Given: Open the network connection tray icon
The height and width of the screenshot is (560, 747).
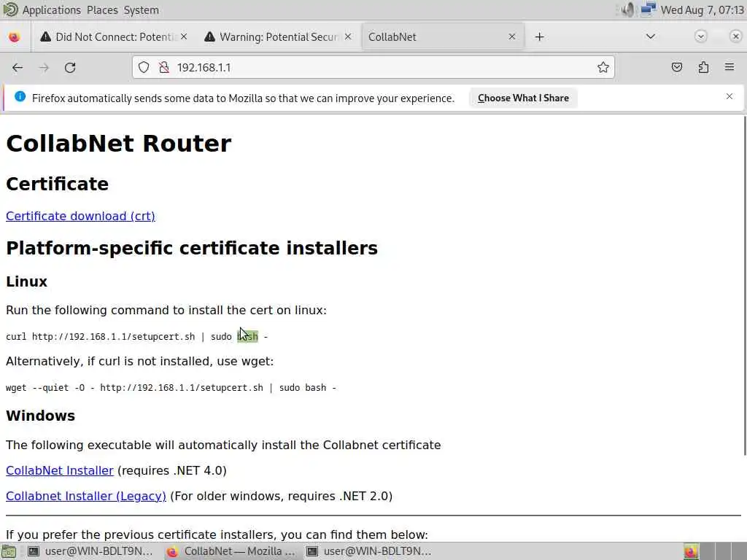Looking at the screenshot, I should pos(648,9).
